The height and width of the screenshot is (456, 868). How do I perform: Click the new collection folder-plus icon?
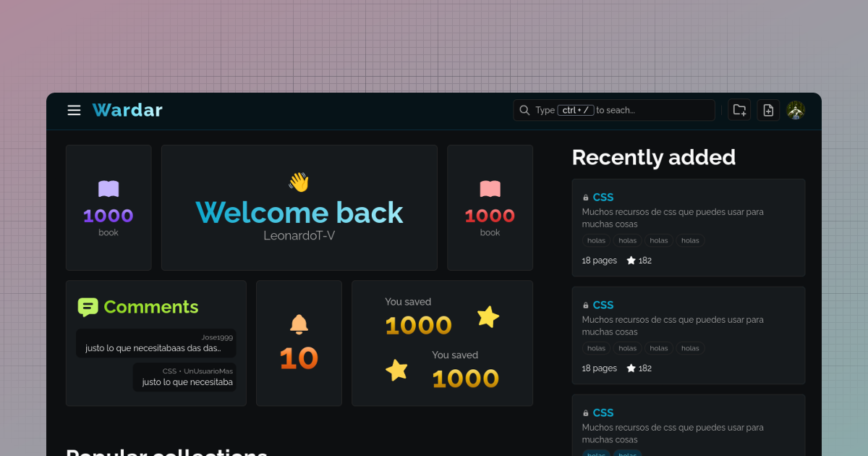739,110
